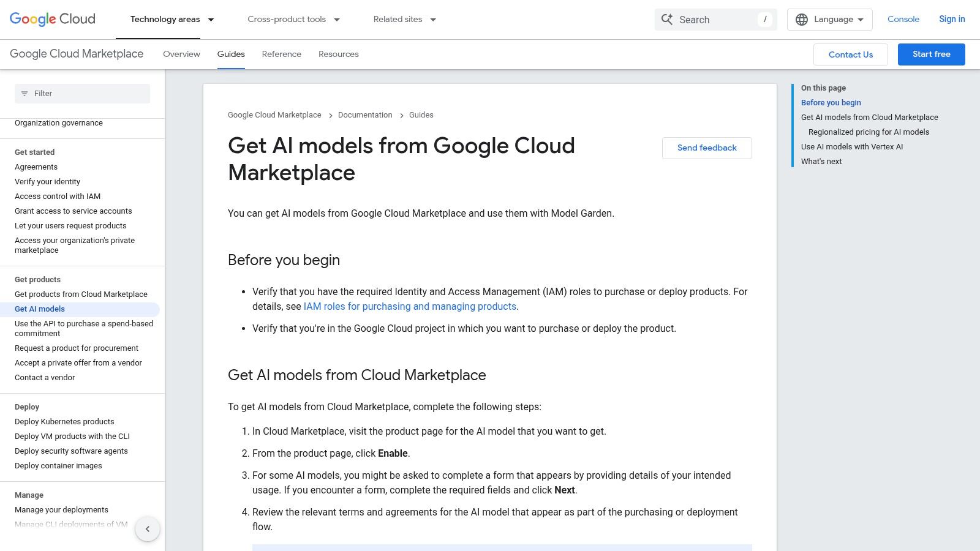Click the Google Cloud logo
The height and width of the screenshot is (551, 980).
click(51, 18)
